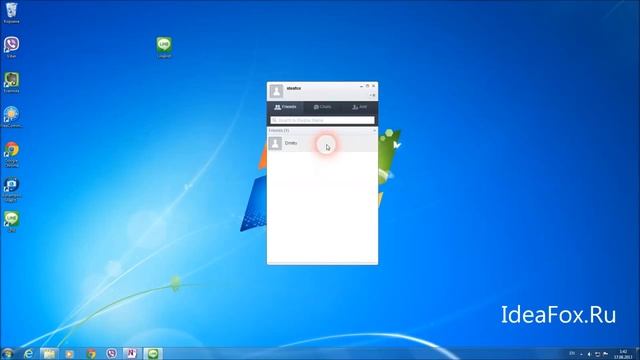Open the LINE shortcut in left column
Image resolution: width=640 pixels, height=360 pixels.
(11, 222)
